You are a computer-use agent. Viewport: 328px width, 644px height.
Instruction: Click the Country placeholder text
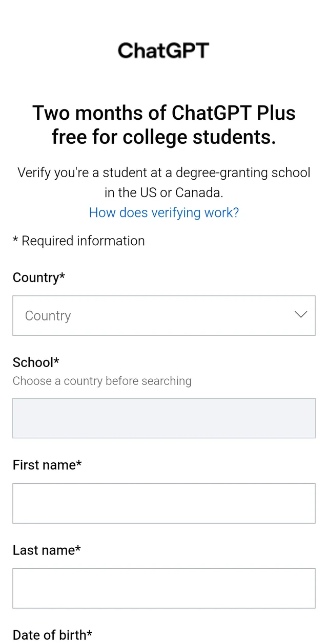[48, 315]
